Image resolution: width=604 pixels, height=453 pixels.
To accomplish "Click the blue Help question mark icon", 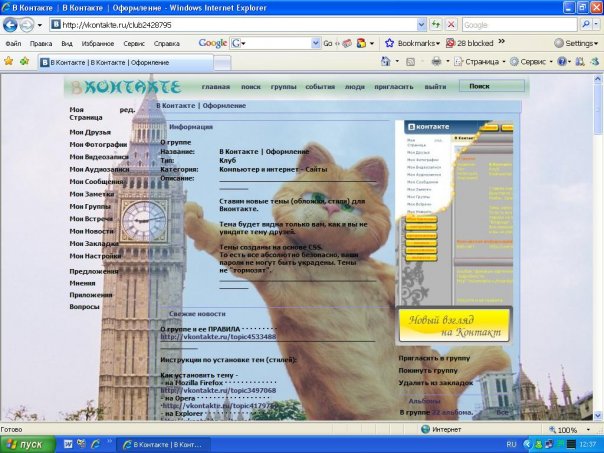I will point(562,62).
